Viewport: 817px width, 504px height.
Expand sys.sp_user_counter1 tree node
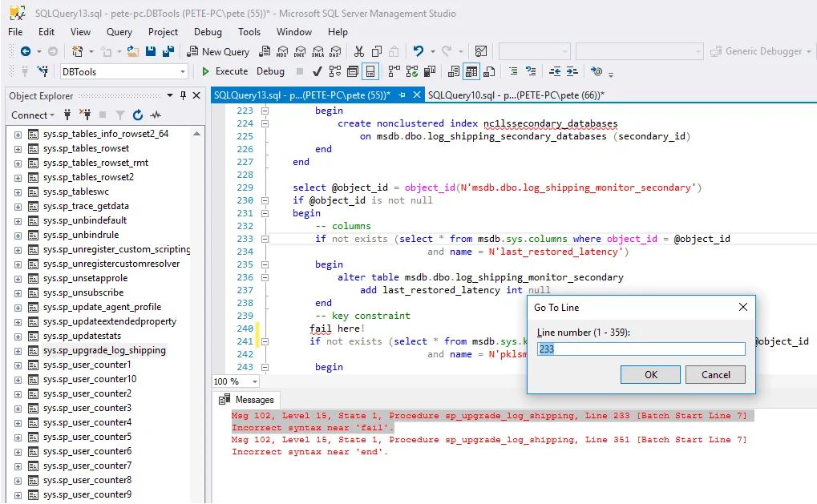(x=18, y=365)
